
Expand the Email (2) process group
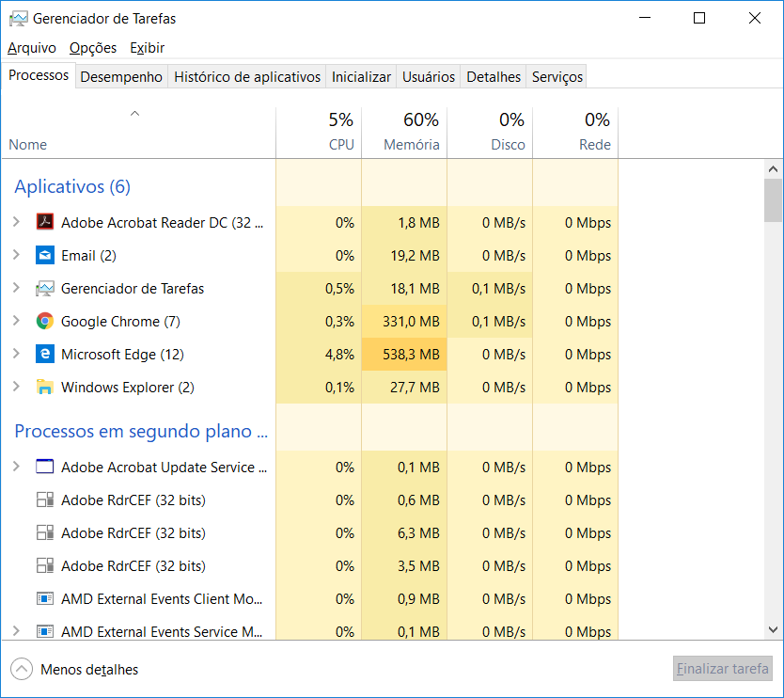pyautogui.click(x=16, y=255)
